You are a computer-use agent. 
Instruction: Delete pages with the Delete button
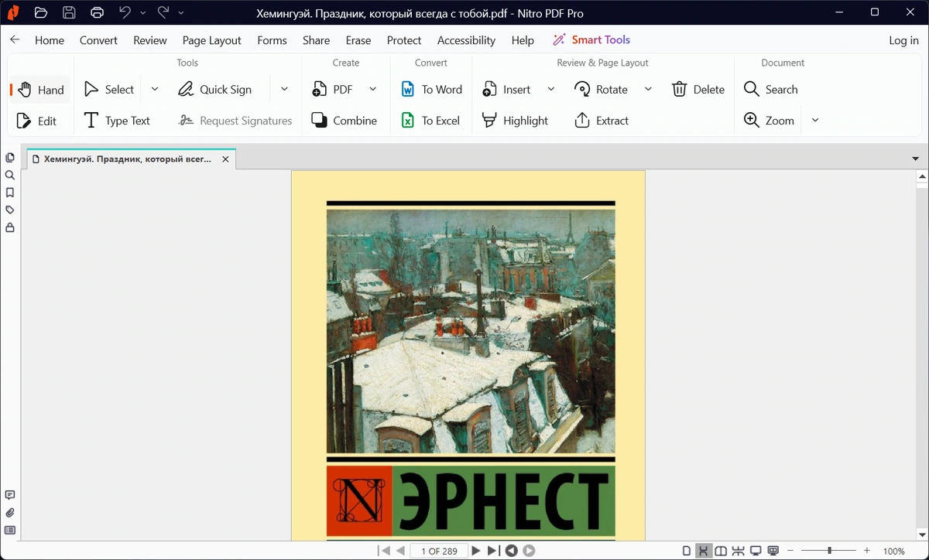tap(698, 90)
